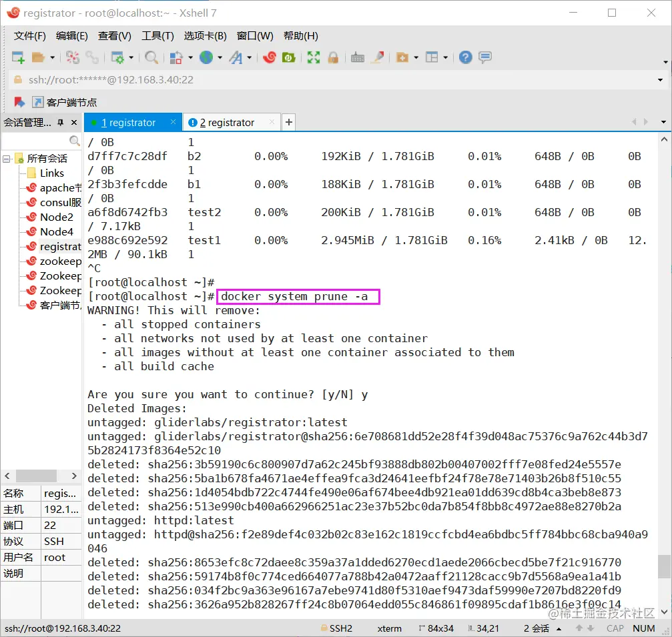Launch Xftp green folder icon

[289, 57]
